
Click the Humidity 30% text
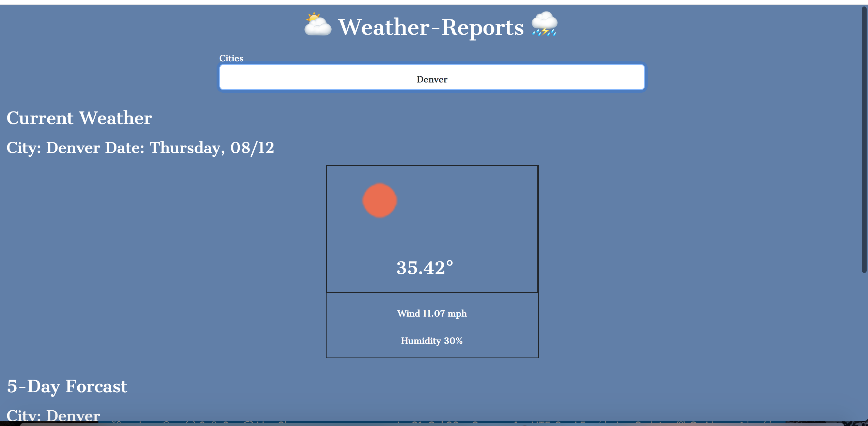pos(432,341)
